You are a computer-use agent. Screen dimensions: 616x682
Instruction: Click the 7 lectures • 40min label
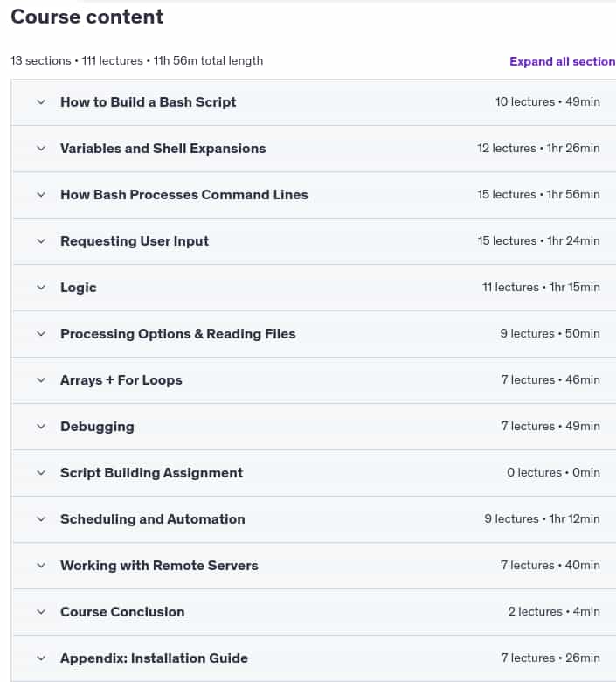[550, 565]
